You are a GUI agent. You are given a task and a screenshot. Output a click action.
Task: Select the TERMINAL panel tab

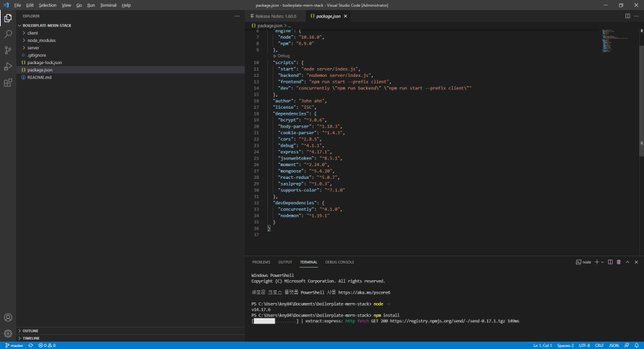click(x=309, y=262)
